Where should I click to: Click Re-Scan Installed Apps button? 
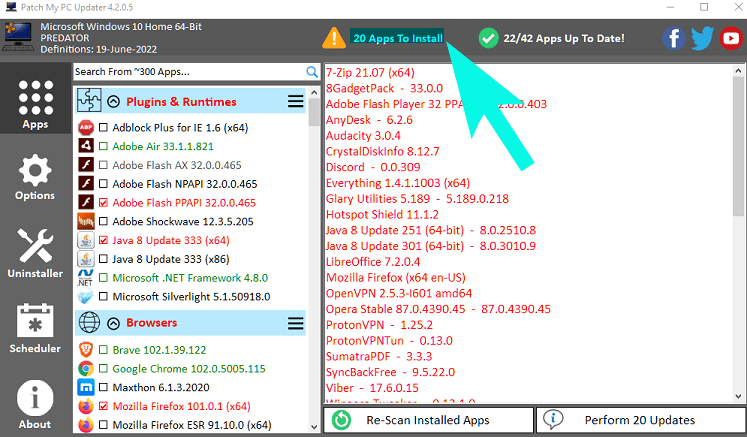(x=428, y=420)
